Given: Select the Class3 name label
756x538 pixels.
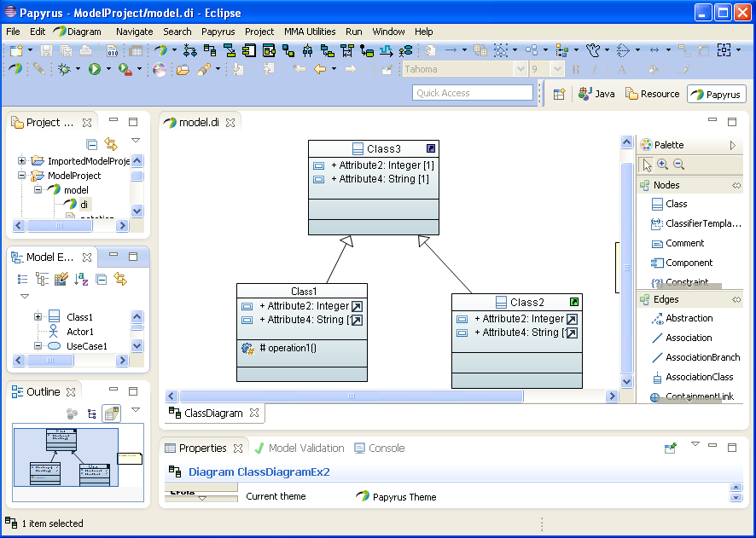Looking at the screenshot, I should click(x=384, y=149).
